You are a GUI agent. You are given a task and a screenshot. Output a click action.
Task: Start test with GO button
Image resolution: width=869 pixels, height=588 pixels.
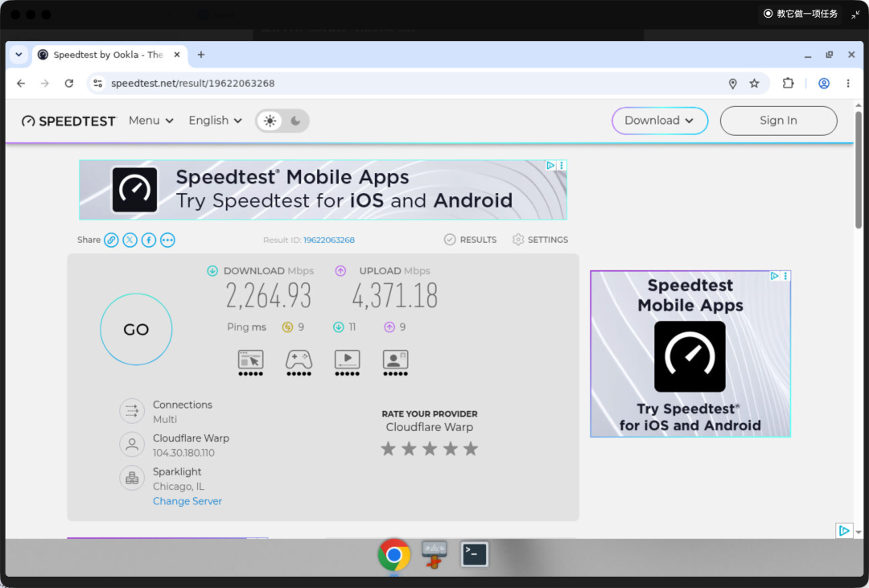[136, 330]
